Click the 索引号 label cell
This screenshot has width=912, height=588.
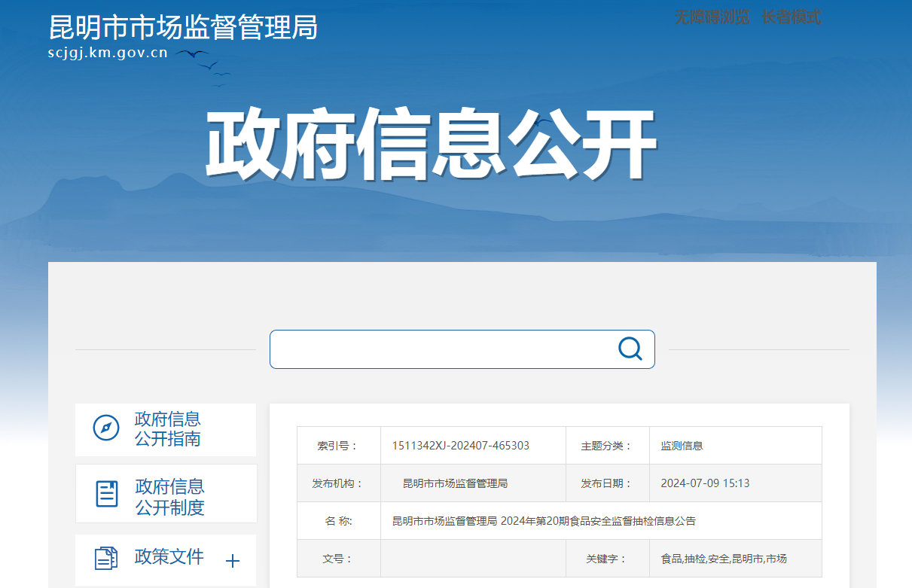point(339,446)
